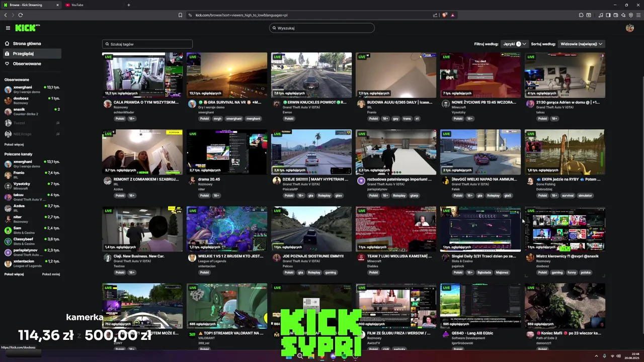The image size is (644, 362).
Task: Collapse recommended channels with Pokaż mniej
Action: [x=51, y=274]
